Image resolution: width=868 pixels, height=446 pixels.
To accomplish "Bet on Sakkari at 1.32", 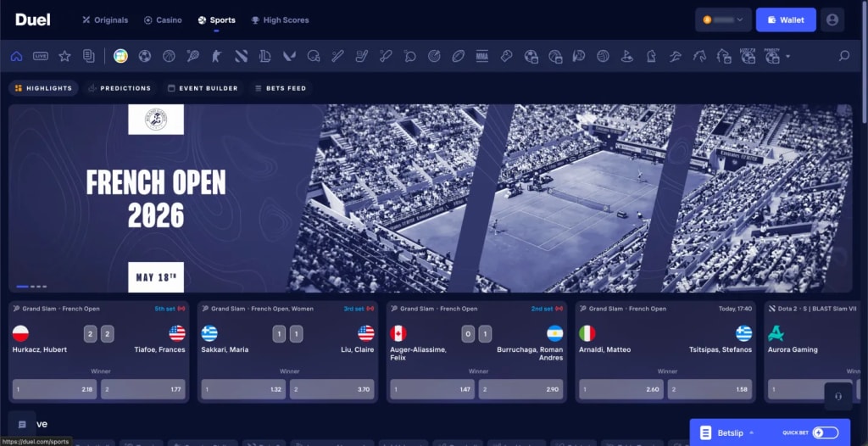I will 243,389.
